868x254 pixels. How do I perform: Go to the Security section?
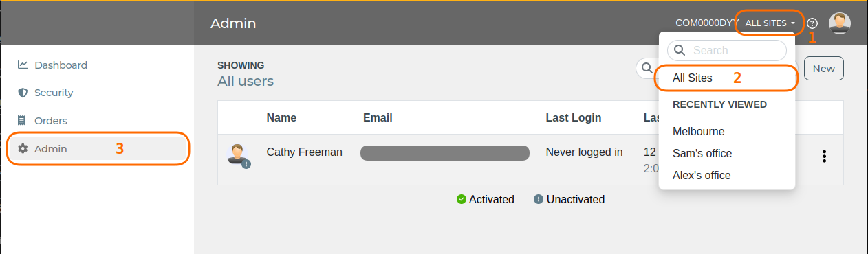click(x=54, y=93)
